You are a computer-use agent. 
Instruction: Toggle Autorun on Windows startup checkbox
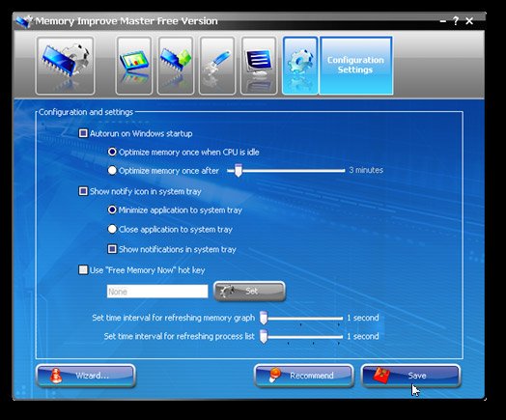[83, 133]
